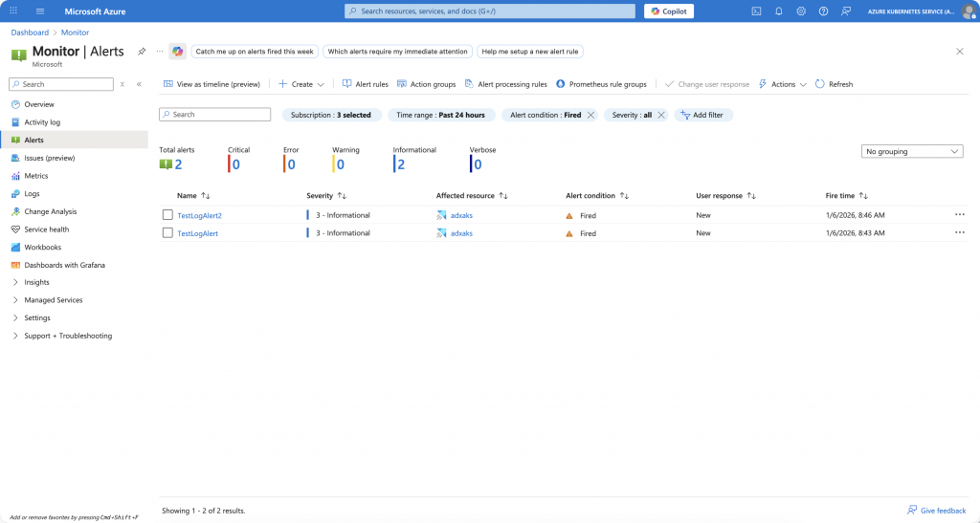This screenshot has width=980, height=523.
Task: Sort by Fire time column arrows
Action: [x=863, y=195]
